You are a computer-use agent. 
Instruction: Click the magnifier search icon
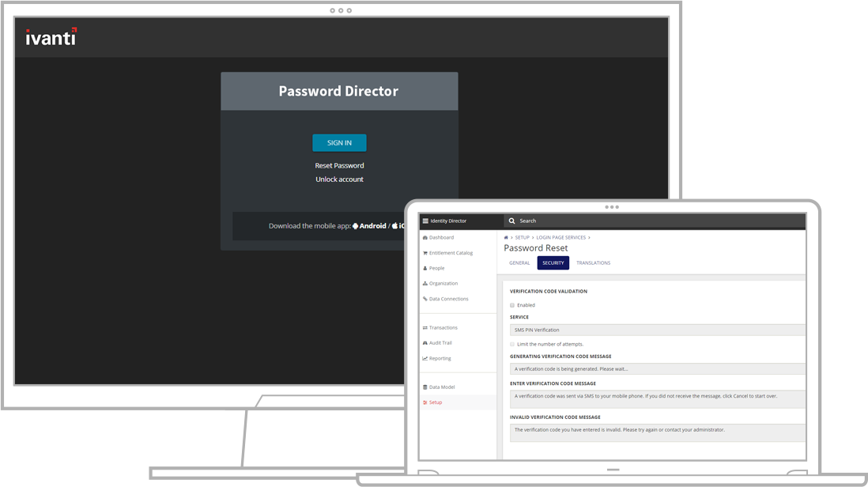click(x=512, y=221)
